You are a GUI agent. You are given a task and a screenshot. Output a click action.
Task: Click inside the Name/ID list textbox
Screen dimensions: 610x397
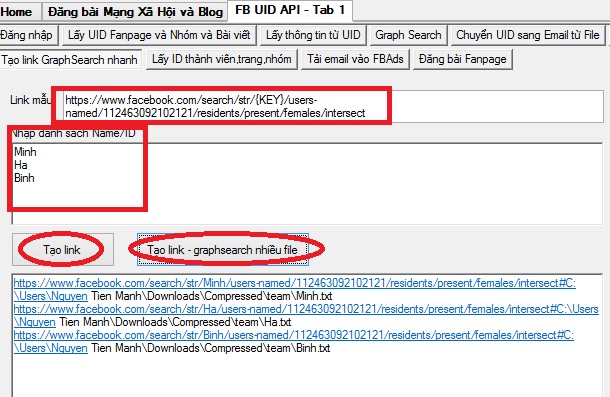pos(307,183)
